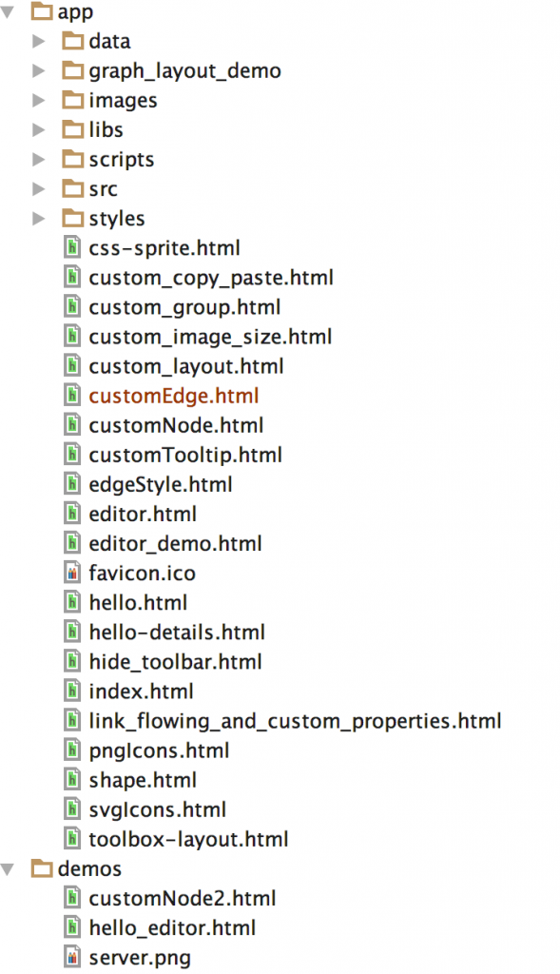Click the HTML icon next to index.html
Screen dimensions: 560x974
tap(72, 691)
